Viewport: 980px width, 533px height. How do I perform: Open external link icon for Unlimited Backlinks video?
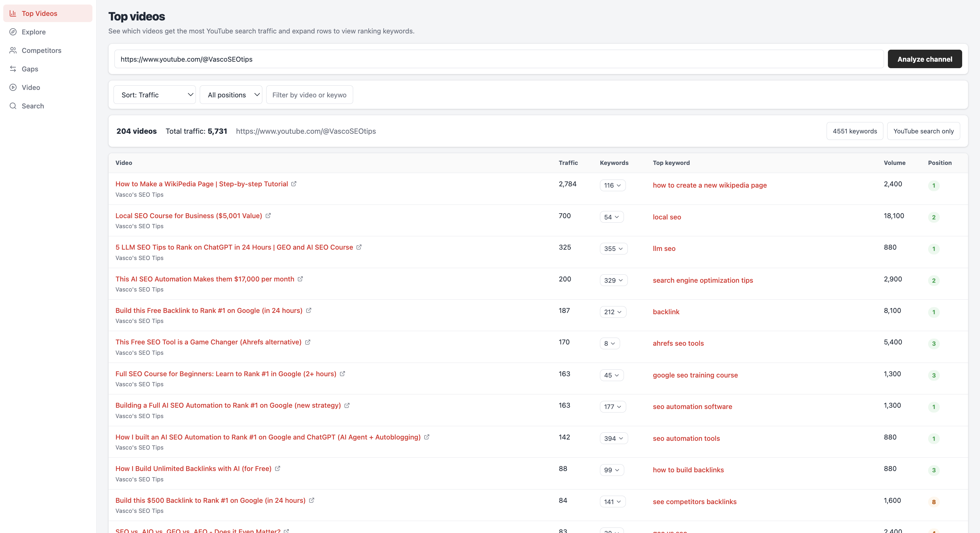click(278, 469)
